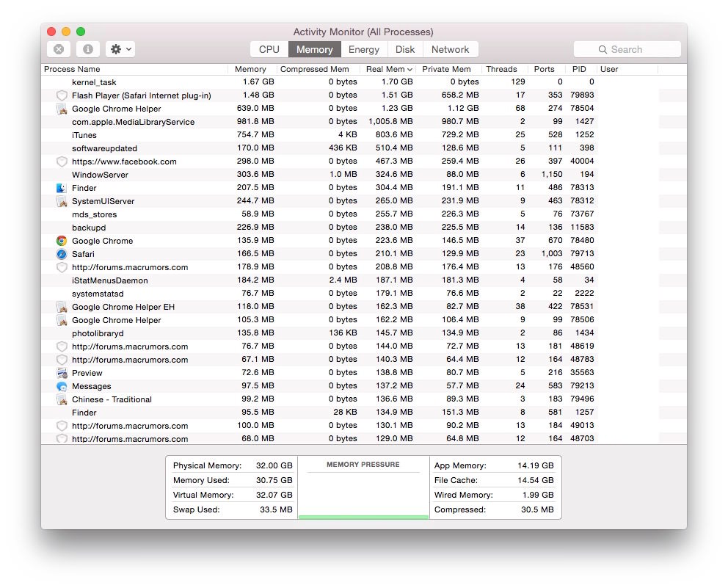Click the shield icon for macrumors PID 49013
The height and width of the screenshot is (588, 728).
(x=62, y=426)
